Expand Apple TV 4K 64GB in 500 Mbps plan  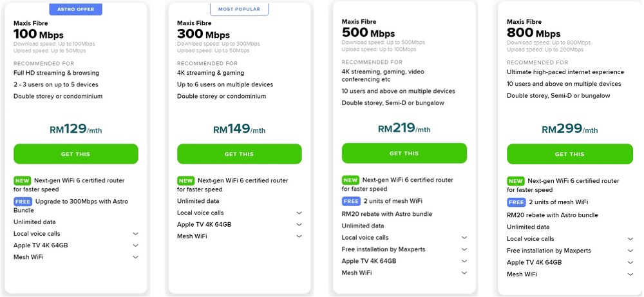point(464,261)
